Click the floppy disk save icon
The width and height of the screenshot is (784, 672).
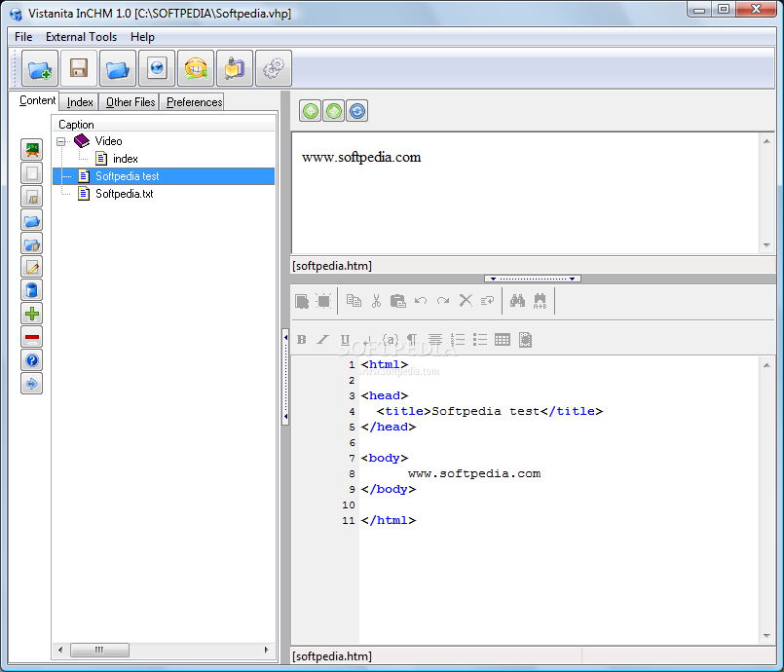(x=79, y=68)
